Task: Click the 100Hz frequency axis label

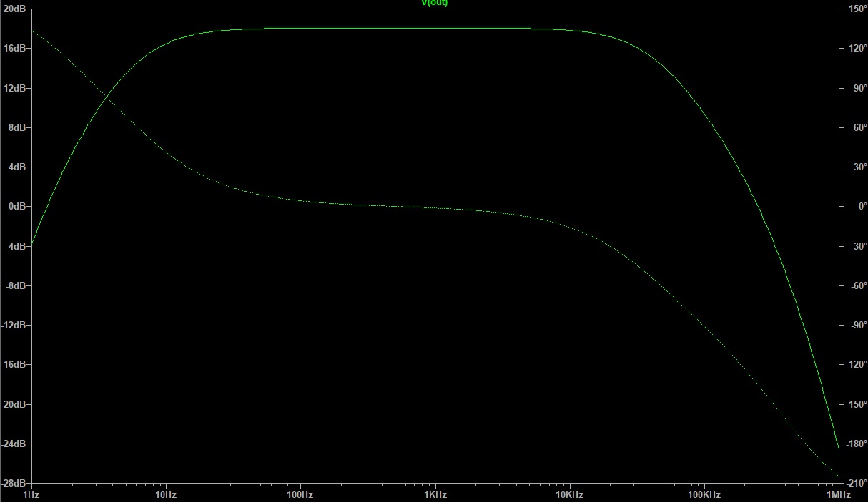Action: [300, 494]
